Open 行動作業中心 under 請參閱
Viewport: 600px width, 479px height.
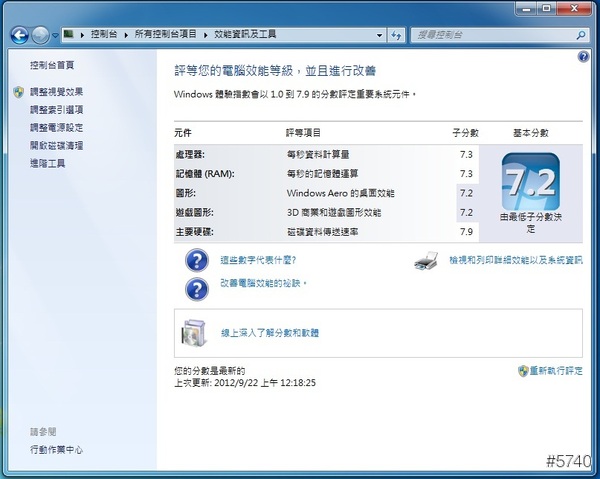tap(56, 450)
